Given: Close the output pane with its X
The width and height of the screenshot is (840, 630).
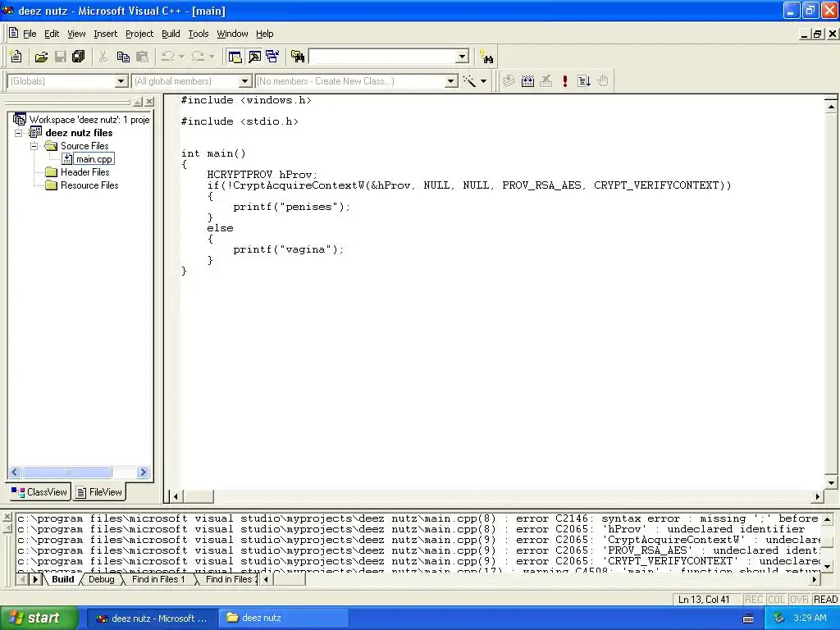Looking at the screenshot, I should click(7, 517).
